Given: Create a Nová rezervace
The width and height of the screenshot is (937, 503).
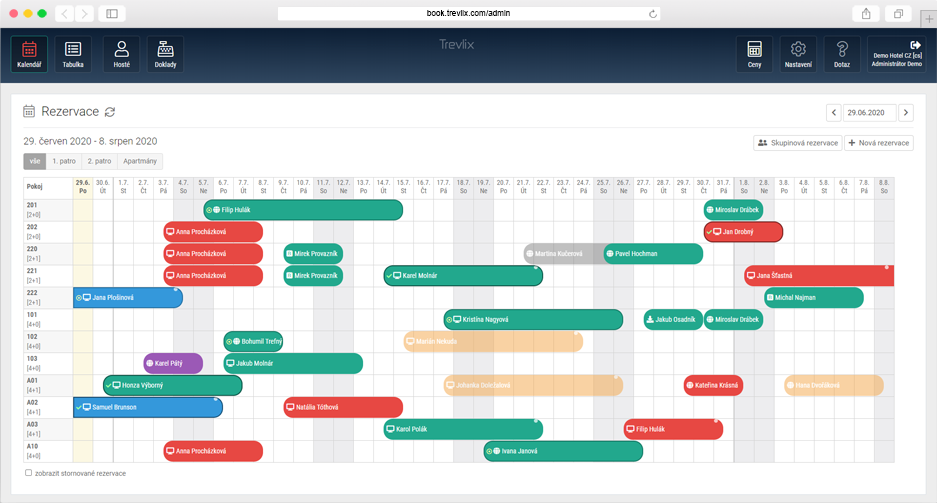Looking at the screenshot, I should coord(878,143).
